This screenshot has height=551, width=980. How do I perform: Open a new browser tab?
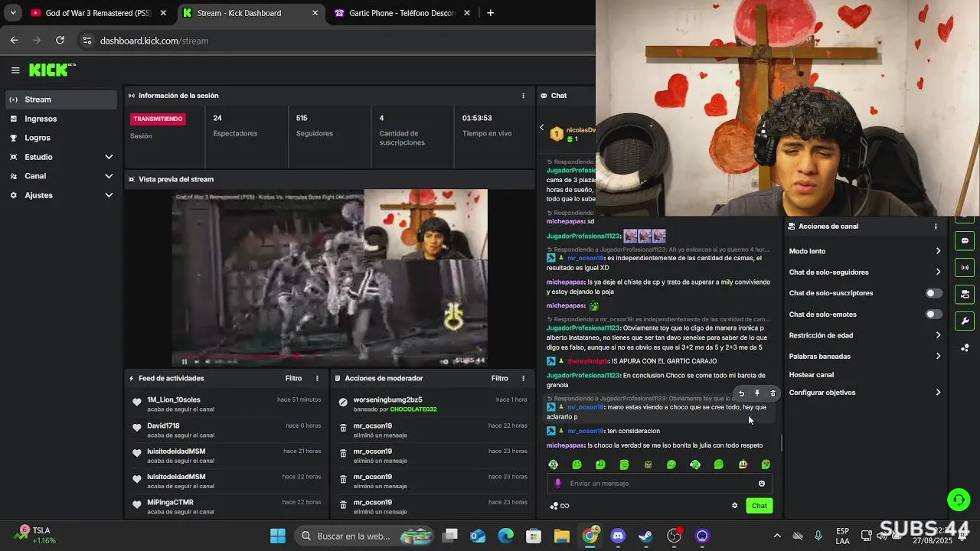491,13
